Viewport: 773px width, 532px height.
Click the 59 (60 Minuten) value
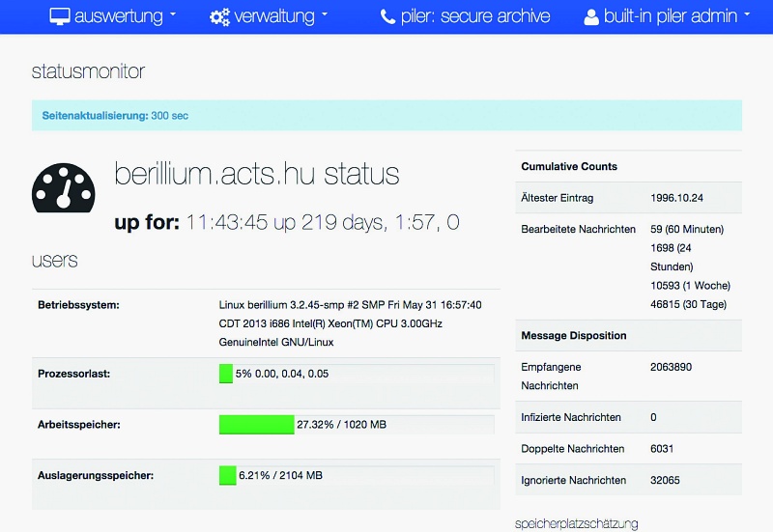click(687, 229)
